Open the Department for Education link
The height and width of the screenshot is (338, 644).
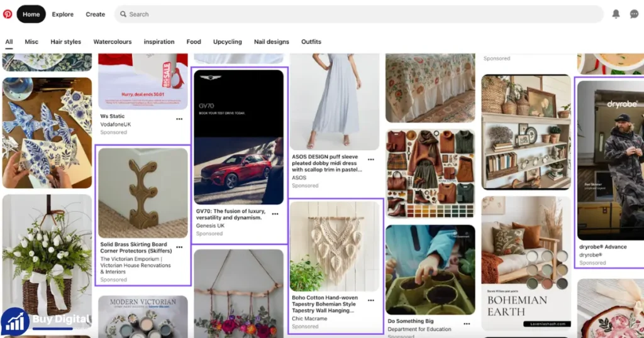pos(419,329)
